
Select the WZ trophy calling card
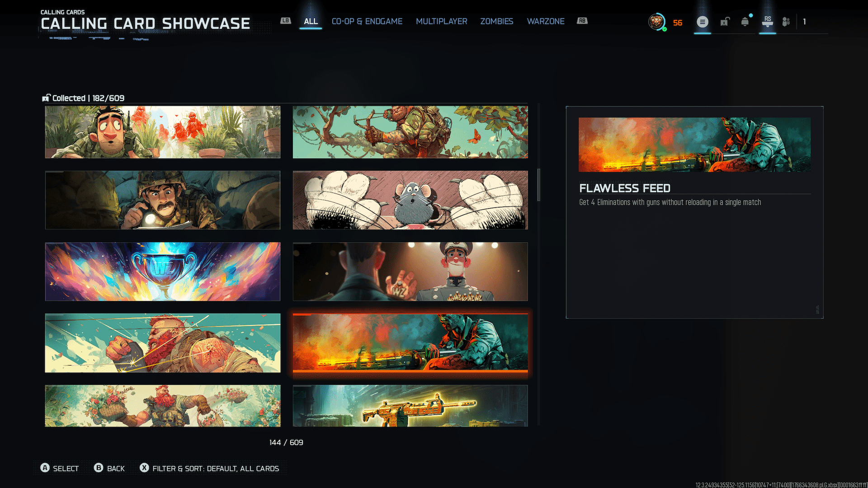click(163, 272)
